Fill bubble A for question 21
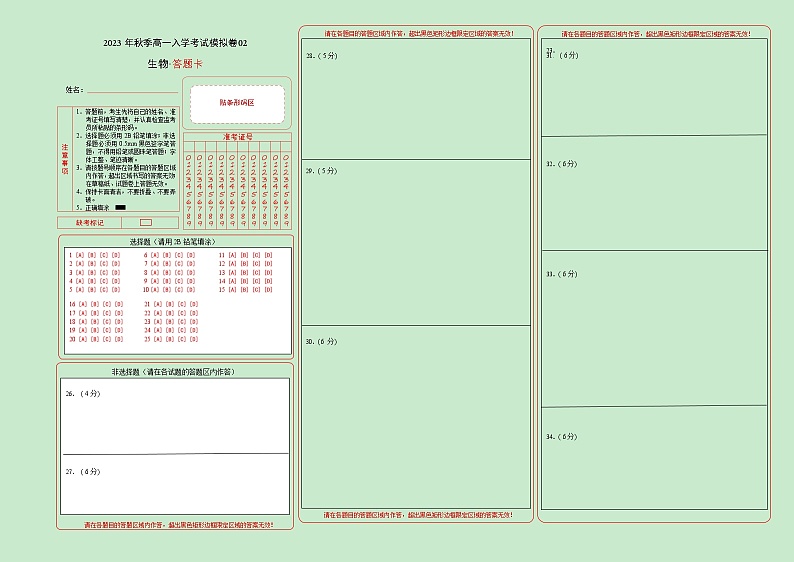The height and width of the screenshot is (562, 794). click(x=158, y=304)
